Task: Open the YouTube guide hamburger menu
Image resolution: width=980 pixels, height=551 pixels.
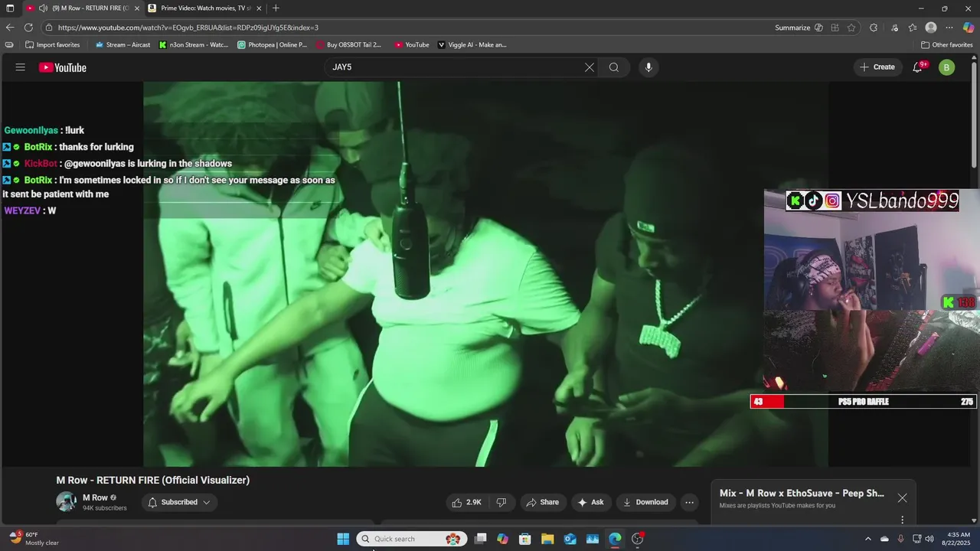Action: 20,67
